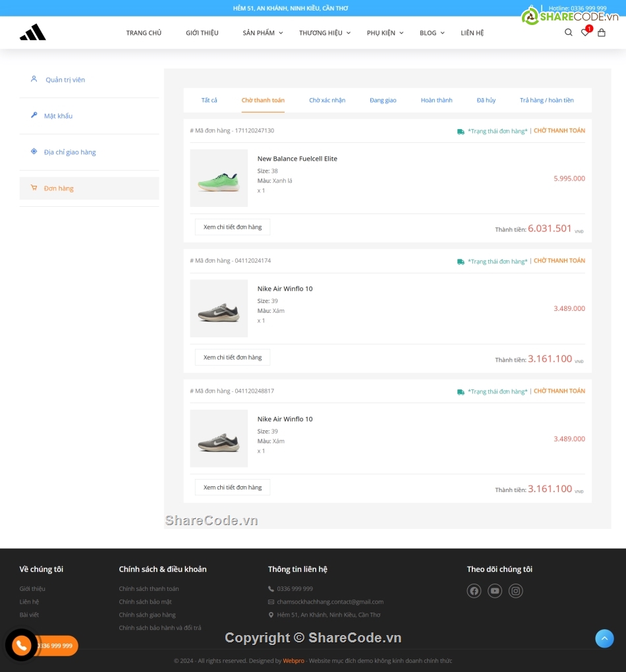Click the Webpro designer link
This screenshot has width=626, height=672.
pos(293,661)
